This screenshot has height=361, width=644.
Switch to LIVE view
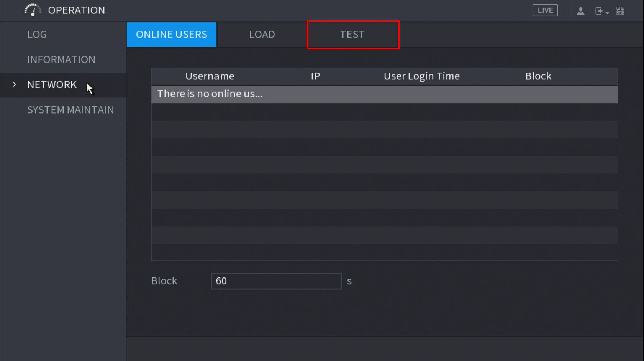pyautogui.click(x=545, y=10)
